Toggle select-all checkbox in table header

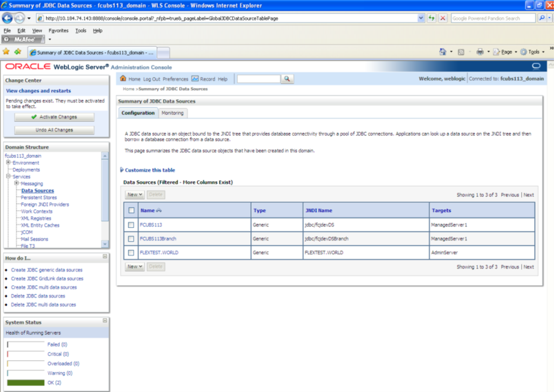[132, 210]
